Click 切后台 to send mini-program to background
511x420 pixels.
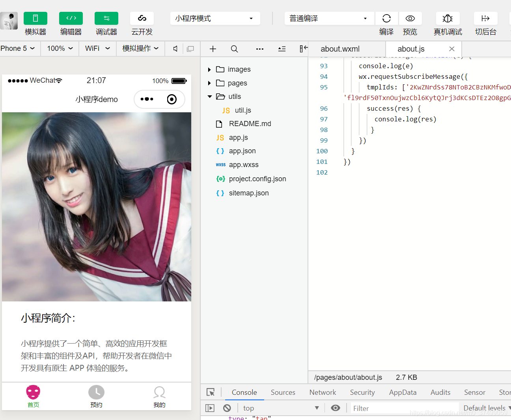pos(485,18)
